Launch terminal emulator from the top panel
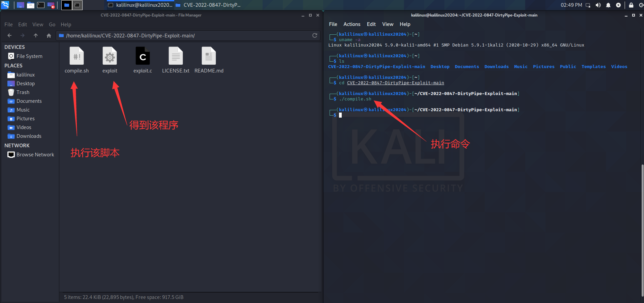 (41, 5)
